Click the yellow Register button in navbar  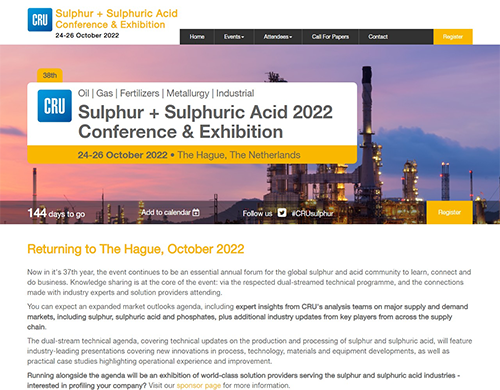click(453, 37)
